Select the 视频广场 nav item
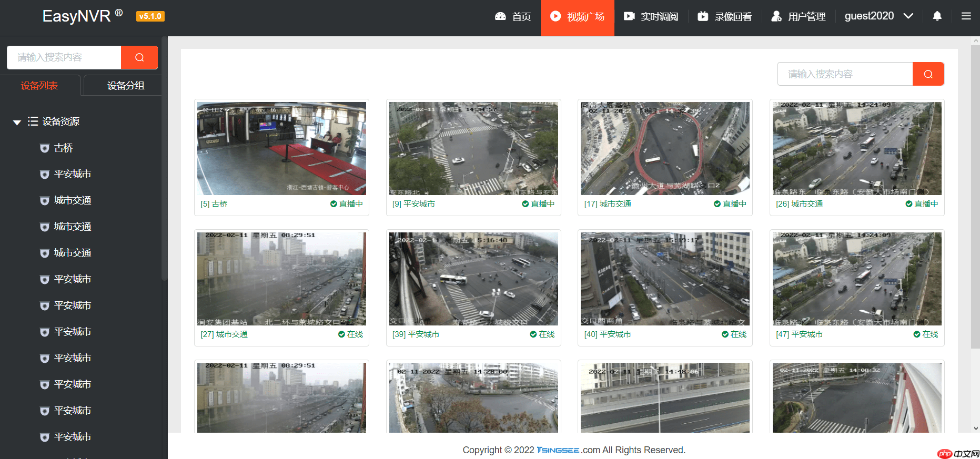Viewport: 980px width, 459px height. pyautogui.click(x=578, y=17)
